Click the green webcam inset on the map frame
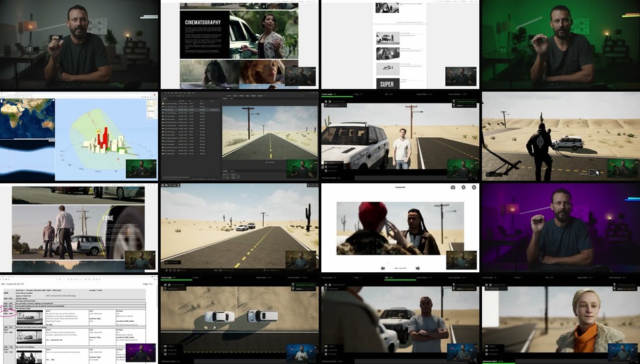Image resolution: width=640 pixels, height=364 pixels. 141,169
